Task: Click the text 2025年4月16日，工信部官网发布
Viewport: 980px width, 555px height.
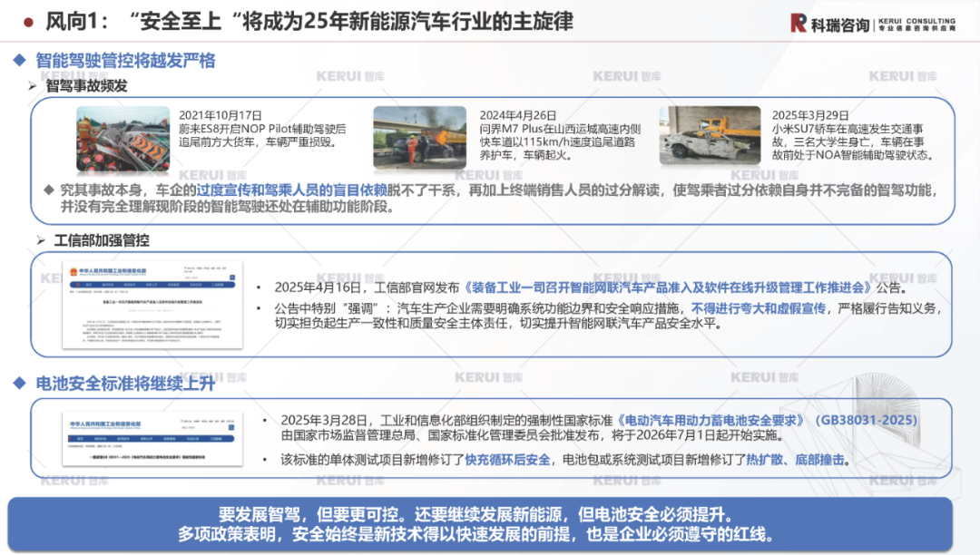Action: (367, 287)
